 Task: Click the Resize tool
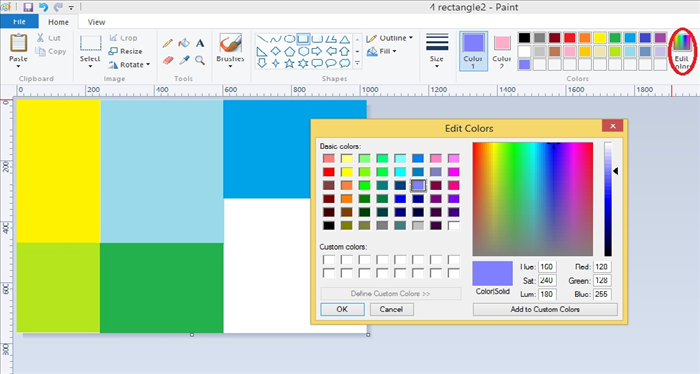coord(125,51)
